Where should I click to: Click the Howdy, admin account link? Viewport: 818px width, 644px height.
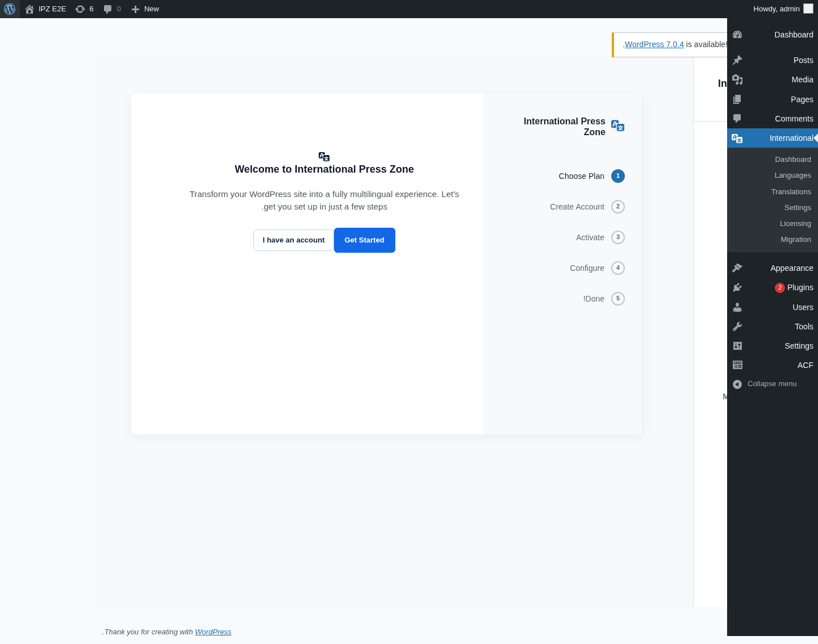[x=777, y=9]
